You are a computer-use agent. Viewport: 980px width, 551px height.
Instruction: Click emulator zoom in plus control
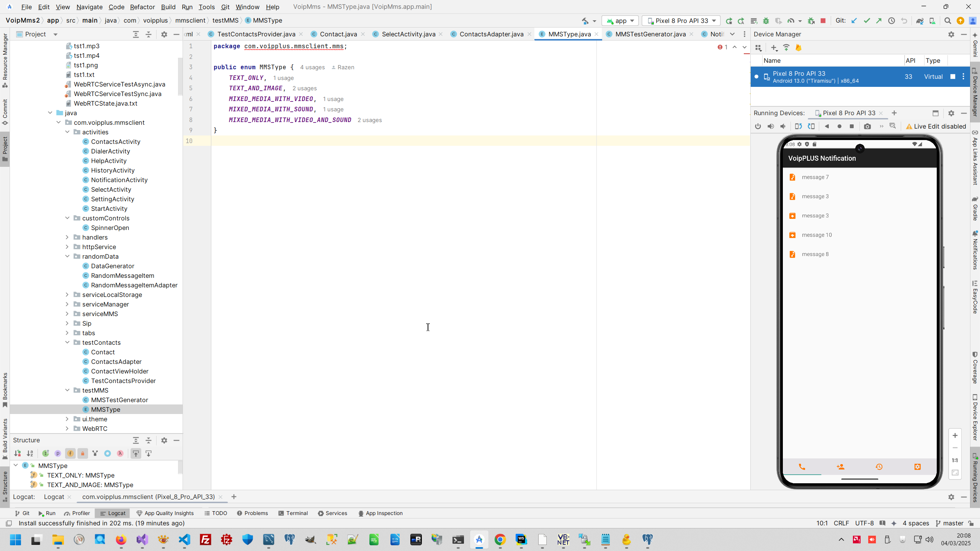pyautogui.click(x=955, y=435)
